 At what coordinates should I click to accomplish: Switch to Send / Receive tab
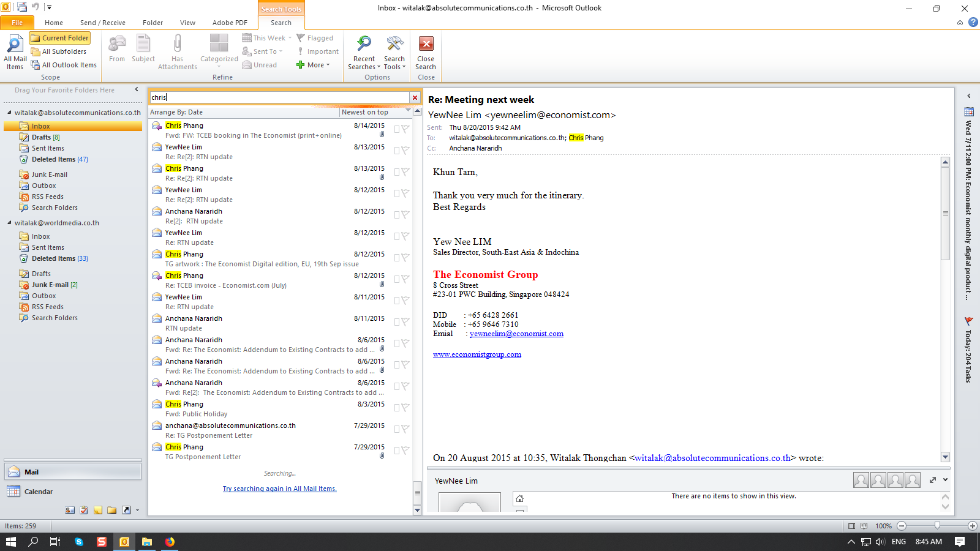pos(103,23)
